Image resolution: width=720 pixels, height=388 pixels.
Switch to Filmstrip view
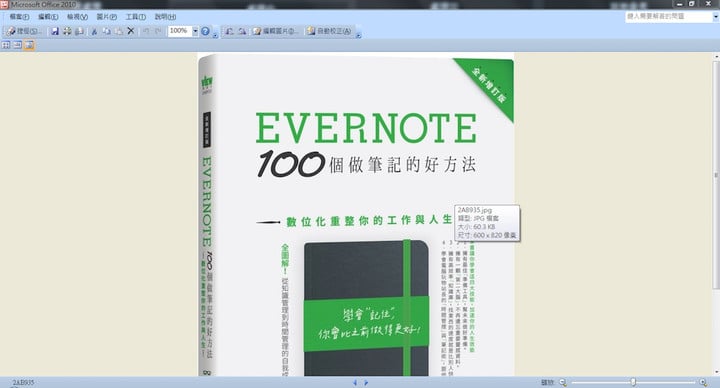(x=17, y=45)
